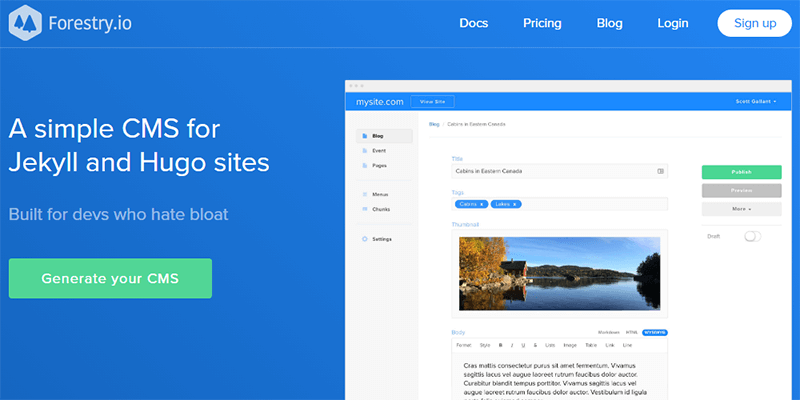The height and width of the screenshot is (400, 800).
Task: Switch editor to Markdown mode
Action: (609, 332)
